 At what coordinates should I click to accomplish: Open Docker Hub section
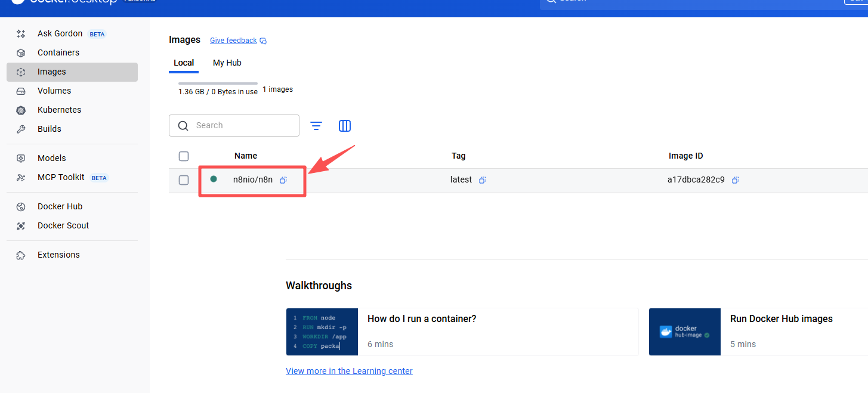(72, 207)
